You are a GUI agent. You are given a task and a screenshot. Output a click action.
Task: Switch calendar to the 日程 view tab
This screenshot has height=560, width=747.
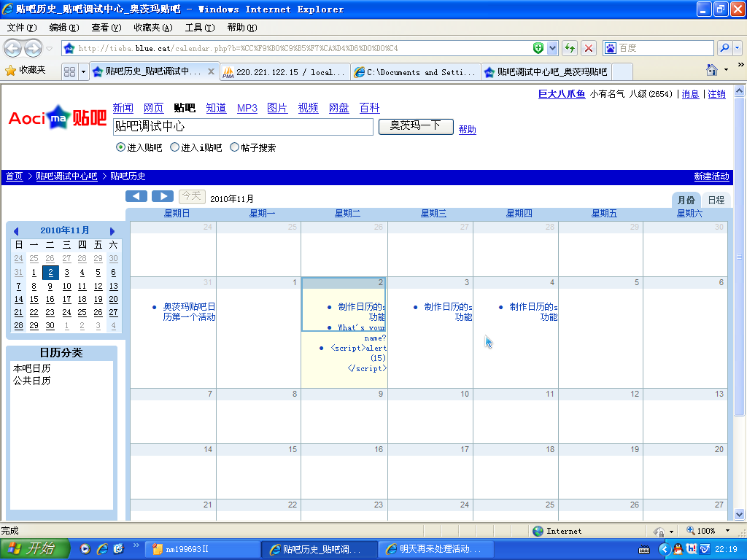pyautogui.click(x=716, y=200)
